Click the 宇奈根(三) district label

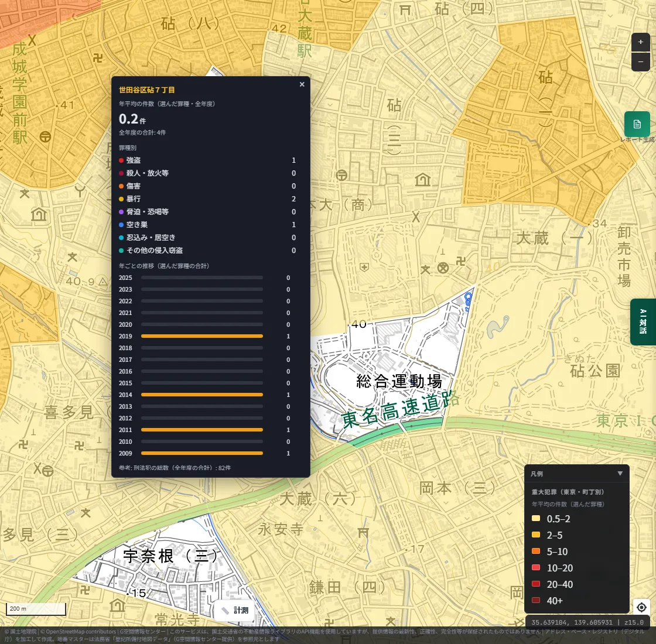tap(170, 556)
